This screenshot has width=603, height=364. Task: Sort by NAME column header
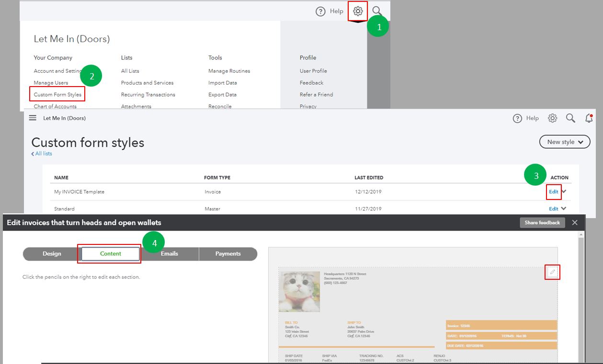coord(61,177)
